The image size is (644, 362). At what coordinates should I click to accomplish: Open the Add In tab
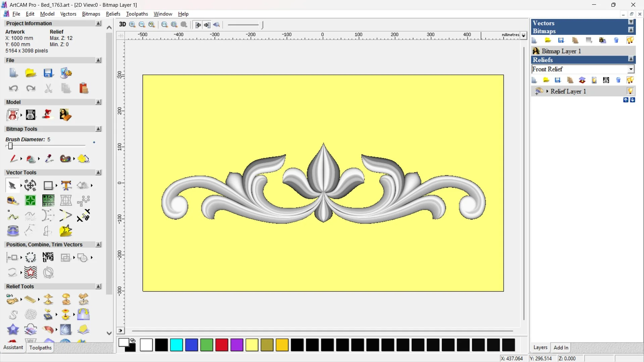click(x=561, y=348)
